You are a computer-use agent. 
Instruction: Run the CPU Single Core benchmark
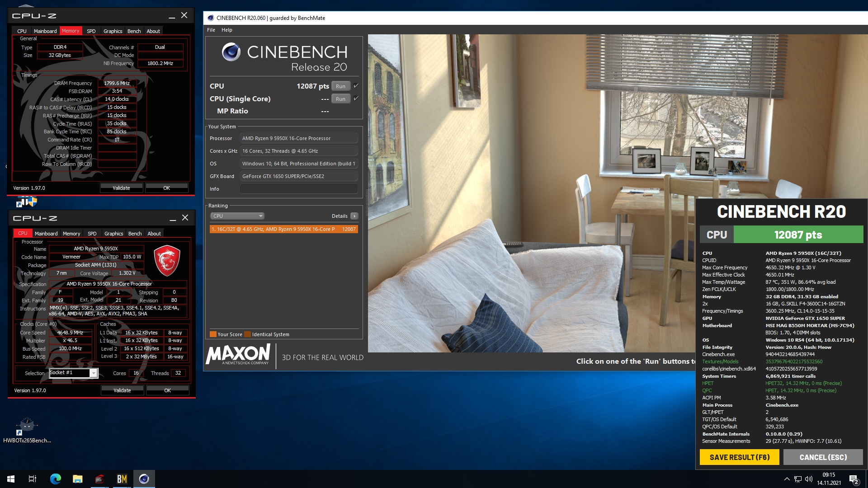pos(340,99)
